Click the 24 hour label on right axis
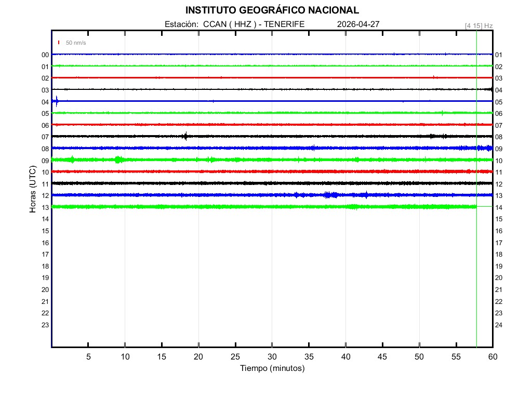Screen dimensions: 532x399 (x=498, y=325)
